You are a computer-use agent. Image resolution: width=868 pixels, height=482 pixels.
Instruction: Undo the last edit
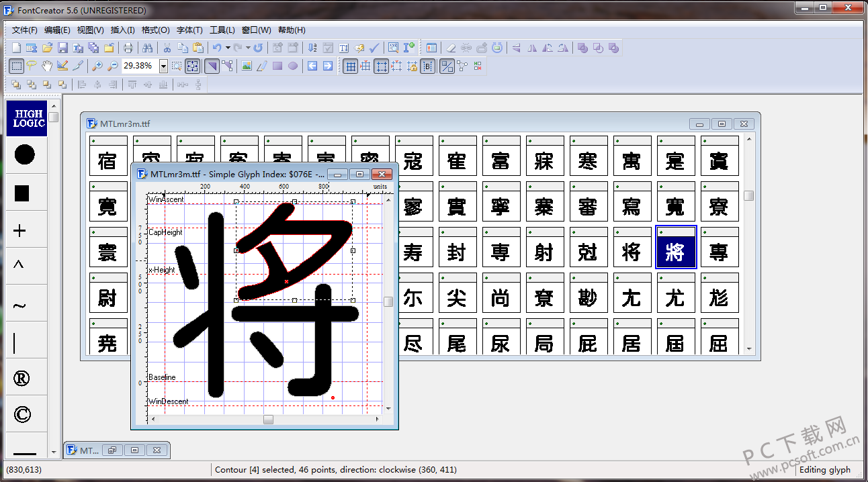(217, 48)
